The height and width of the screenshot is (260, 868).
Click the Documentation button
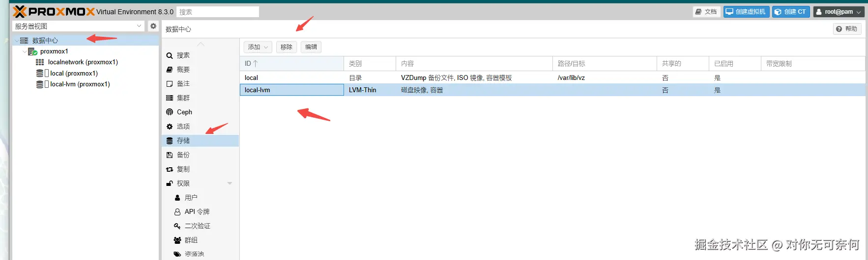coord(706,12)
